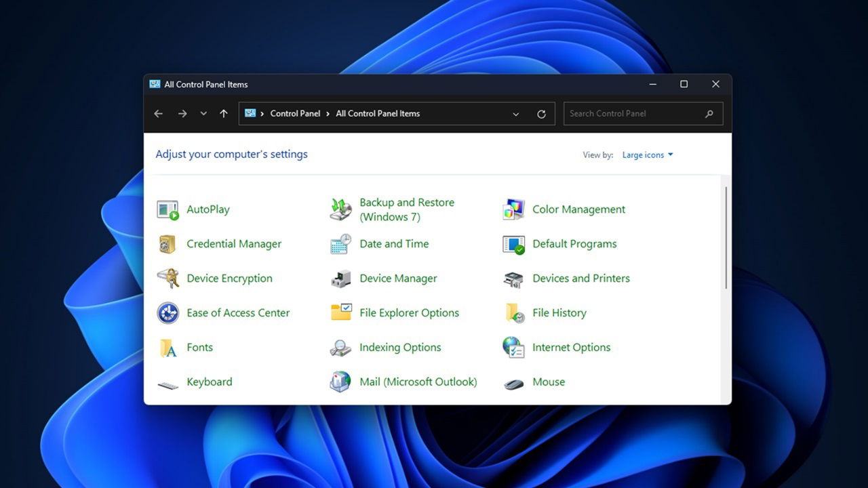Open Color Management
Viewport: 868px width, 488px height.
pyautogui.click(x=578, y=209)
